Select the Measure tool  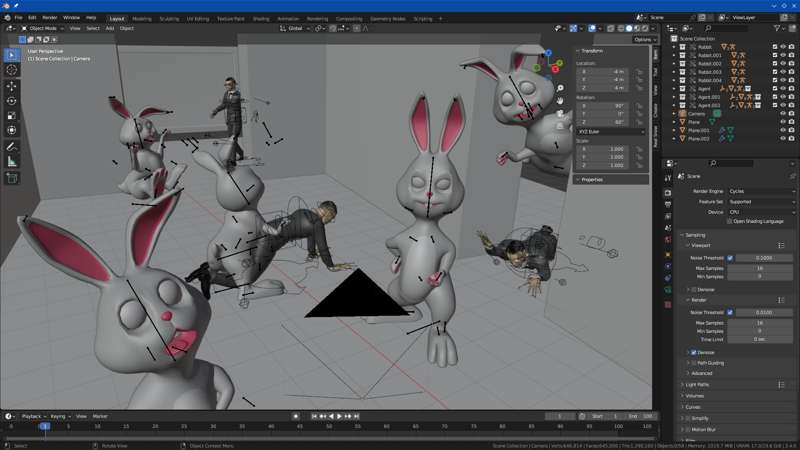[12, 161]
